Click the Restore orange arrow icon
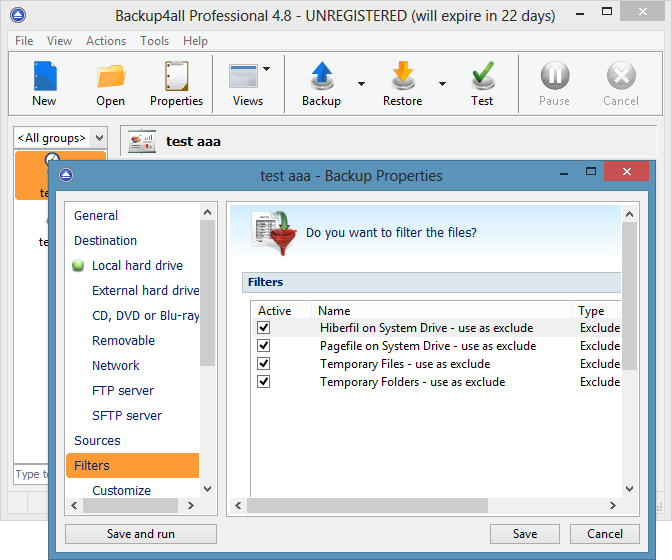Viewport: 672px width, 560px height. (403, 76)
